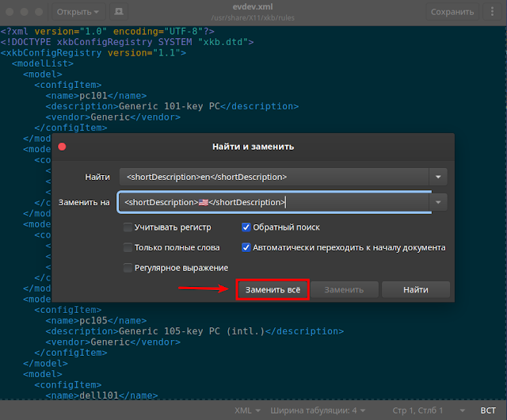Close the Find and Replace dialog with the red button
The image size is (507, 420).
coord(62,147)
